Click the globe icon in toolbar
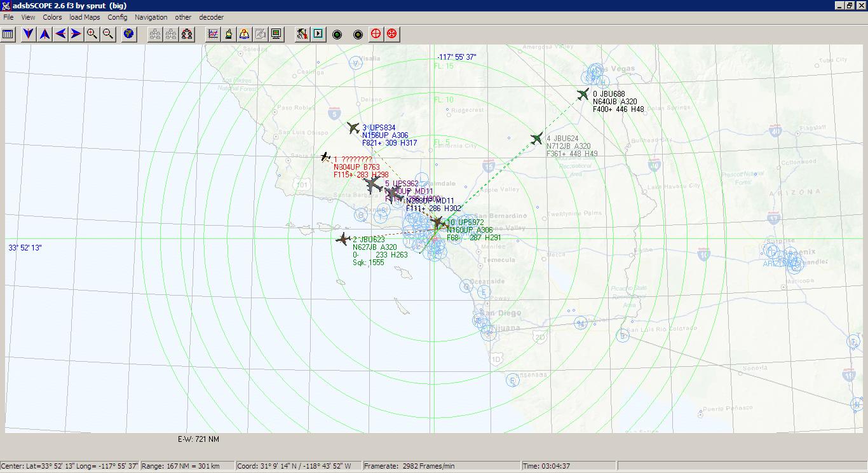The width and height of the screenshot is (868, 473). [x=129, y=34]
